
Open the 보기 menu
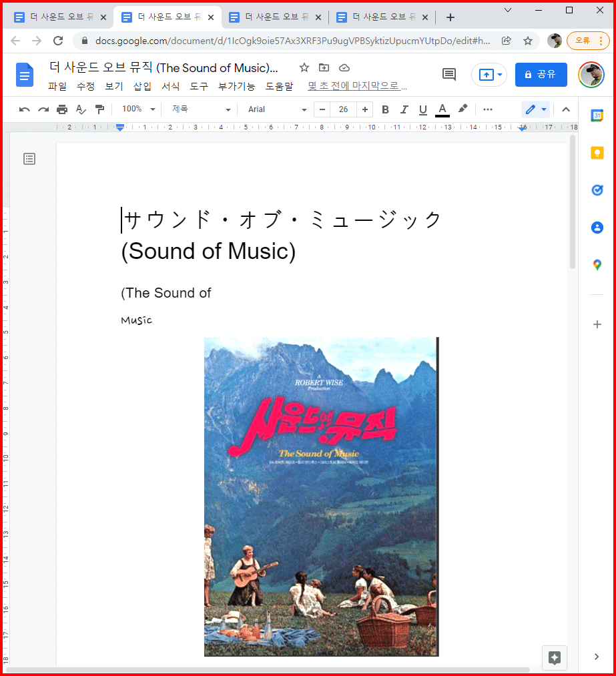[114, 86]
